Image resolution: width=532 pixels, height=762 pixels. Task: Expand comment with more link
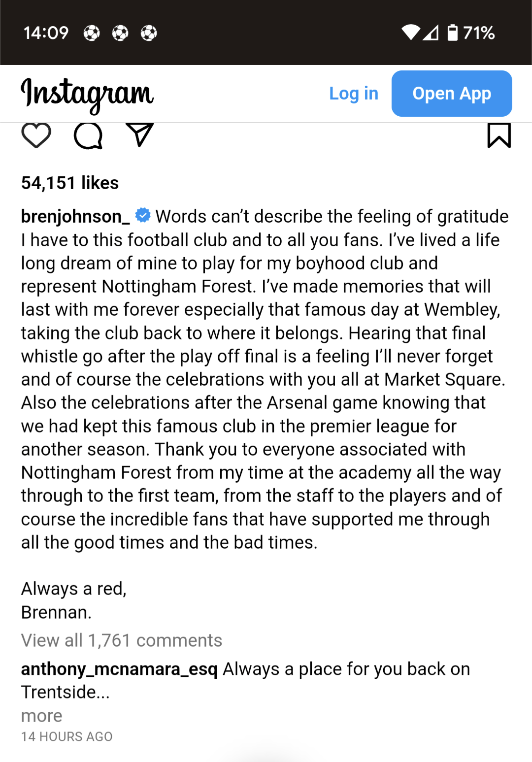[x=41, y=716]
